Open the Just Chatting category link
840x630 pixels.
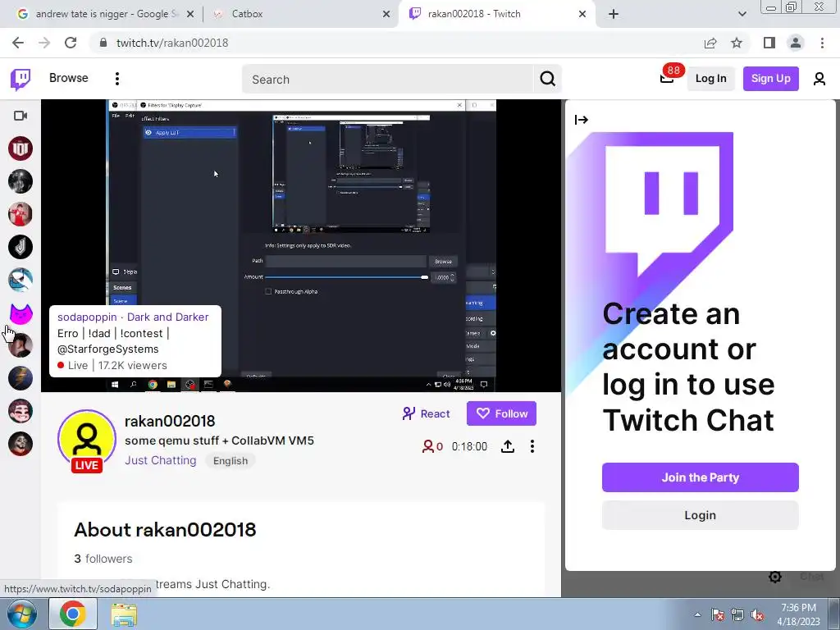click(161, 460)
